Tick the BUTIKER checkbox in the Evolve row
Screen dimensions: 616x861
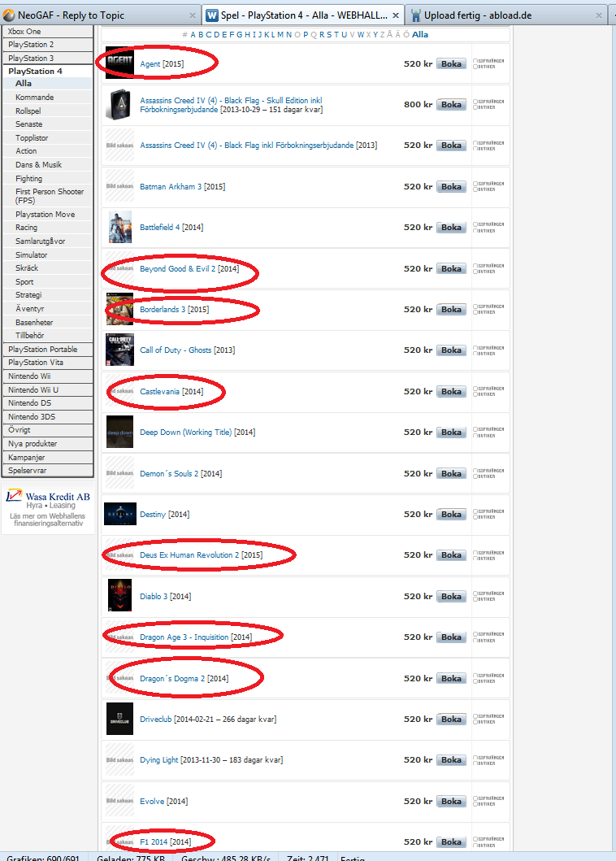[475, 804]
